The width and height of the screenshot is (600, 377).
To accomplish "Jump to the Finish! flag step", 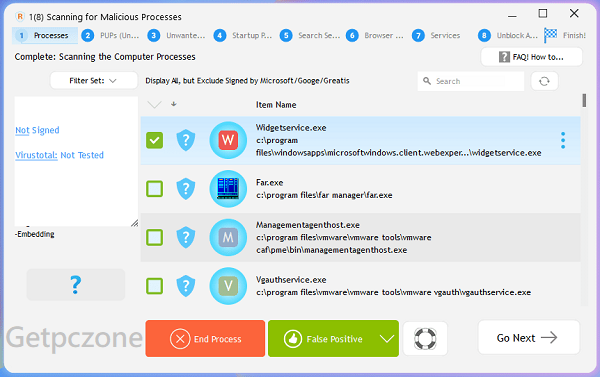I will click(x=565, y=36).
